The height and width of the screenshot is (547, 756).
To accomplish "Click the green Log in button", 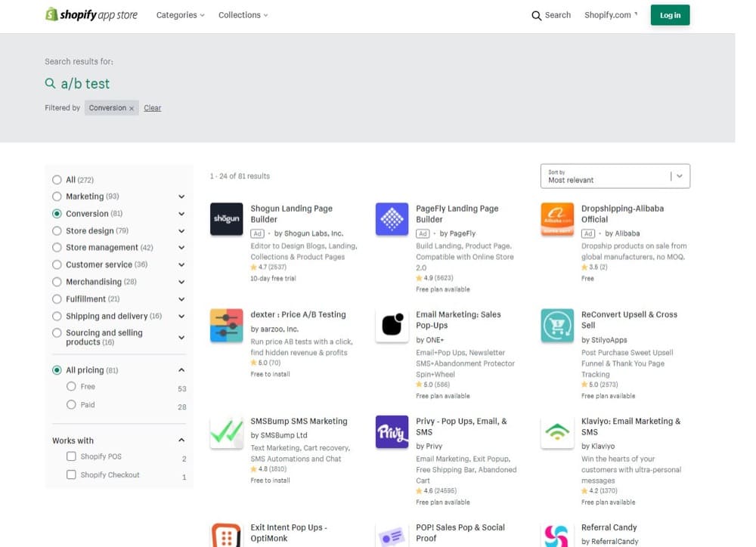I will coord(670,15).
